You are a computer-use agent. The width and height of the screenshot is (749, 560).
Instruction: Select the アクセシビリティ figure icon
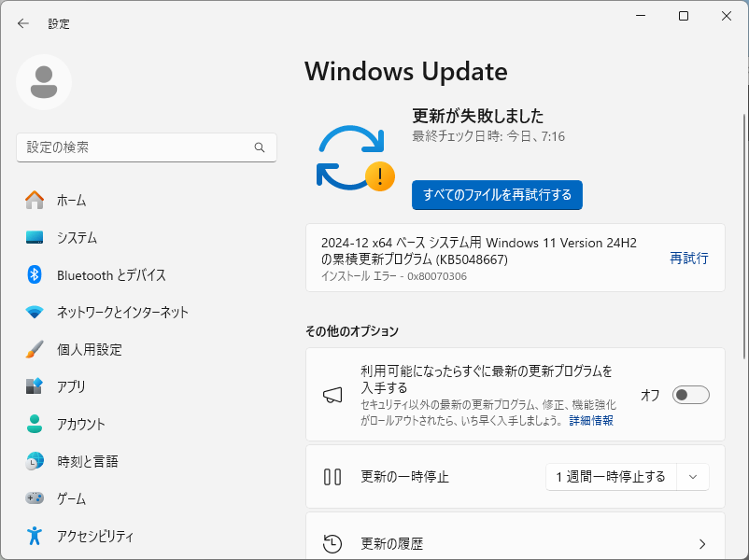[35, 536]
